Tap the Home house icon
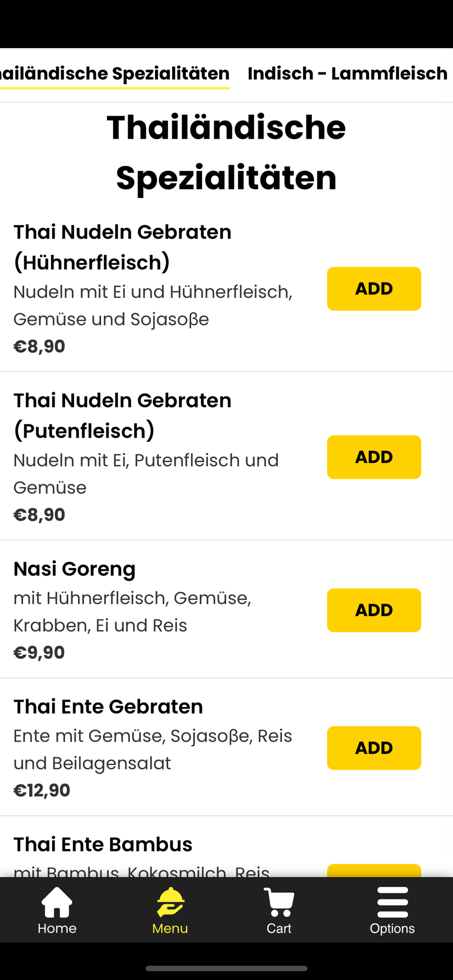This screenshot has height=980, width=453. point(57,903)
